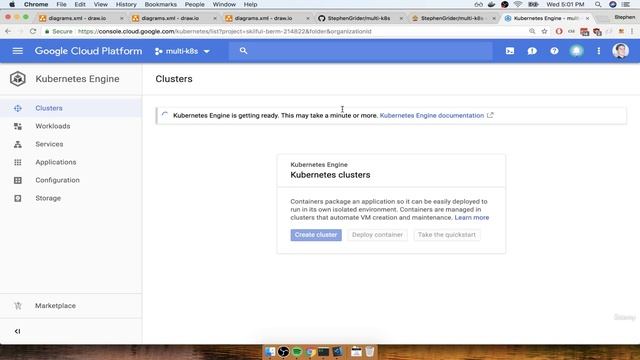
Task: Open the hamburger navigation menu
Action: [18, 51]
